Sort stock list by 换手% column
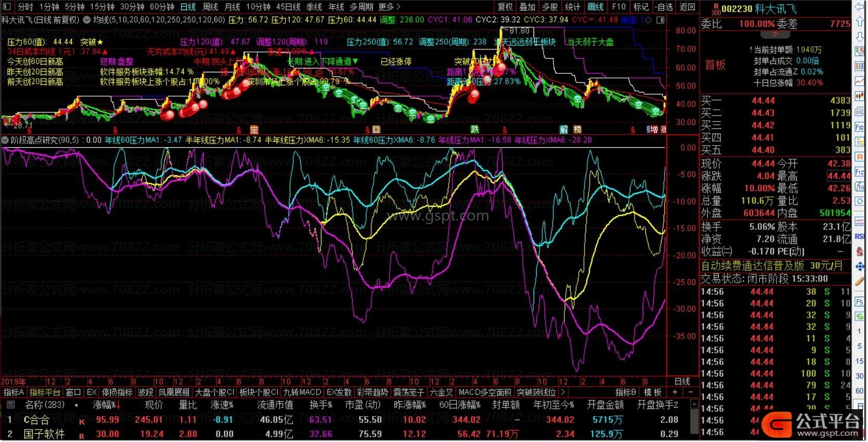This screenshot has height=442, width=868. [x=321, y=405]
